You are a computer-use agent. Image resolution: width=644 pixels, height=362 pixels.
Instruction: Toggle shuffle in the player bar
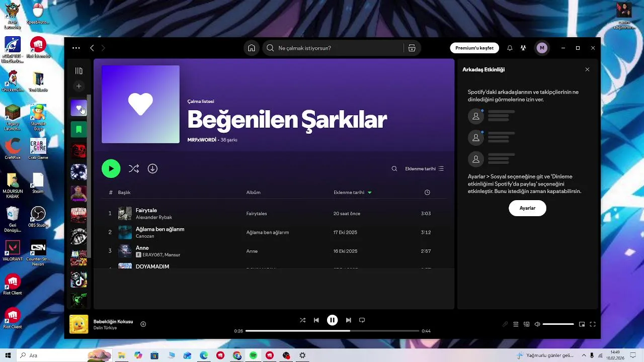[302, 320]
